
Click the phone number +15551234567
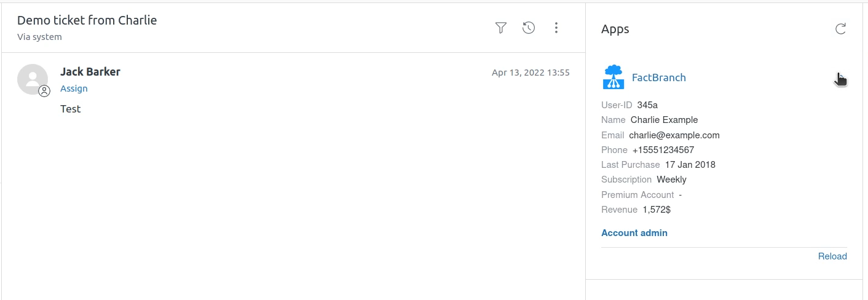click(663, 150)
